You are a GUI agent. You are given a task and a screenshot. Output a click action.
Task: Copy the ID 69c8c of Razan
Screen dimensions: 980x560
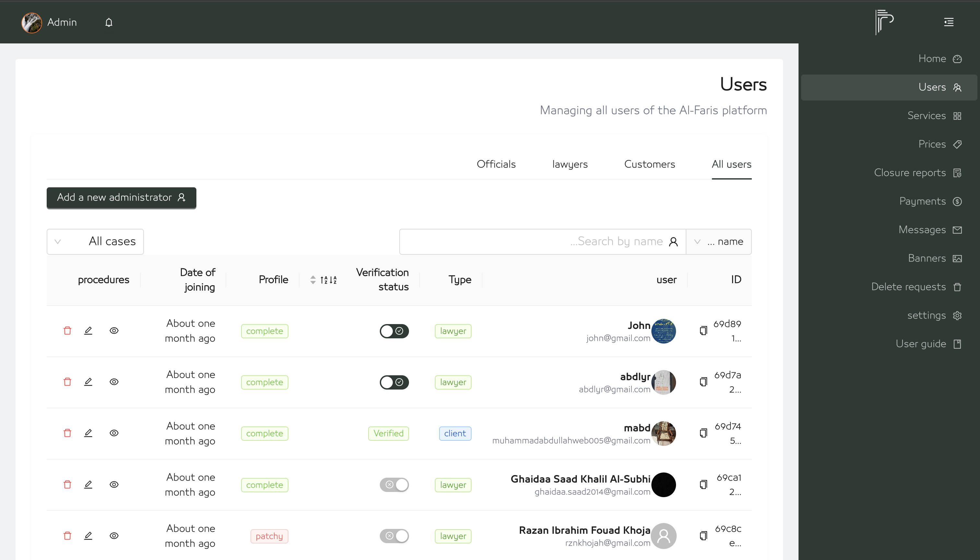tap(704, 536)
